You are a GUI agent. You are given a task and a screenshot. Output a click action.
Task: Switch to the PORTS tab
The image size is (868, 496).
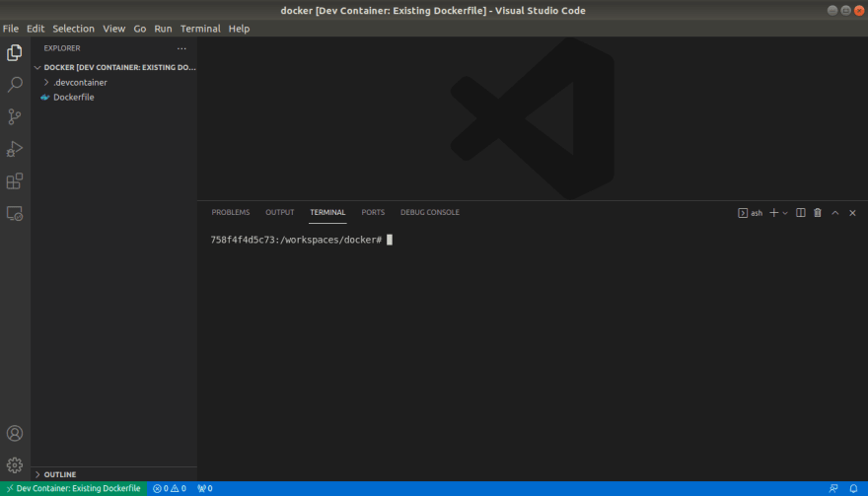(373, 213)
